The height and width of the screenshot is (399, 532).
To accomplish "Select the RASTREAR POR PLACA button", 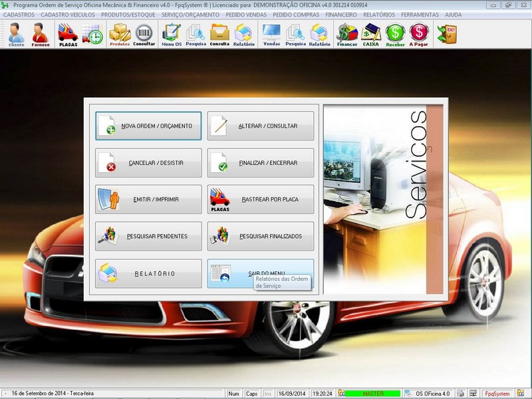I will 261,199.
